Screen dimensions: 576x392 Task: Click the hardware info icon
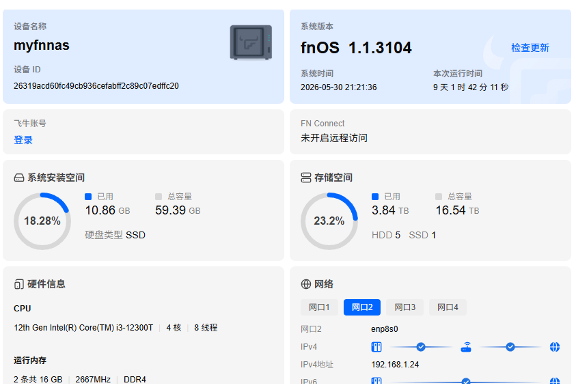18,284
